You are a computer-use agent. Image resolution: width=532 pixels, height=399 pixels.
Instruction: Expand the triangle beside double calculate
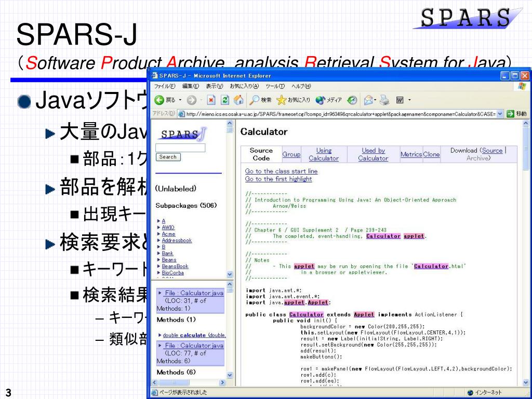(x=160, y=335)
